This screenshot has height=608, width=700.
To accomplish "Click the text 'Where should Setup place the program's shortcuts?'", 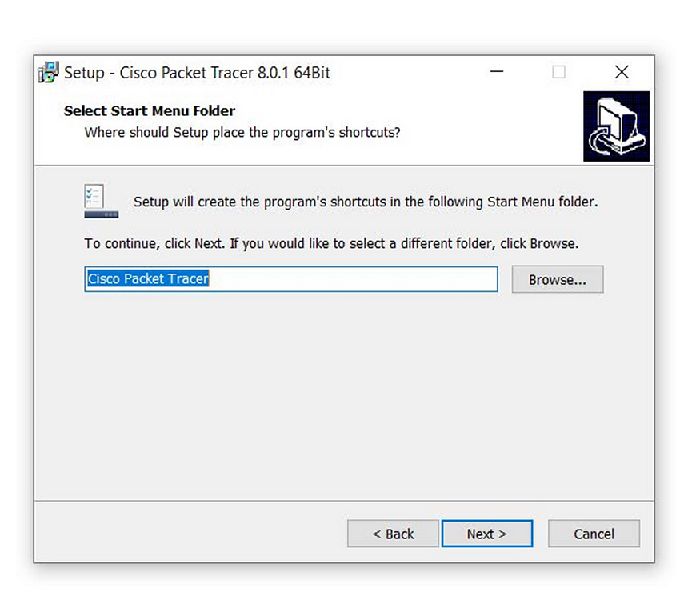I will pos(242,133).
